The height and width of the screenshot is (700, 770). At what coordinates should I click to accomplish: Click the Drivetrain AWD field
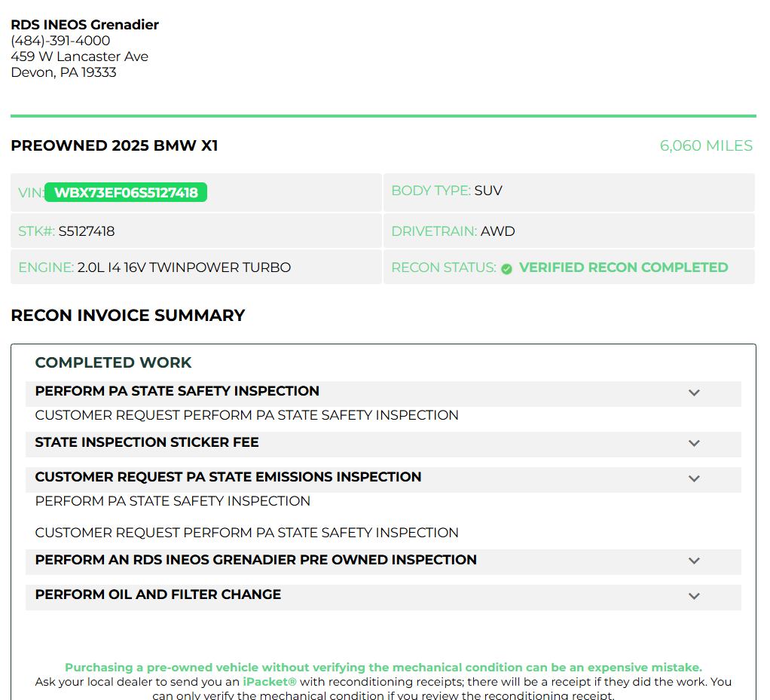click(x=569, y=231)
